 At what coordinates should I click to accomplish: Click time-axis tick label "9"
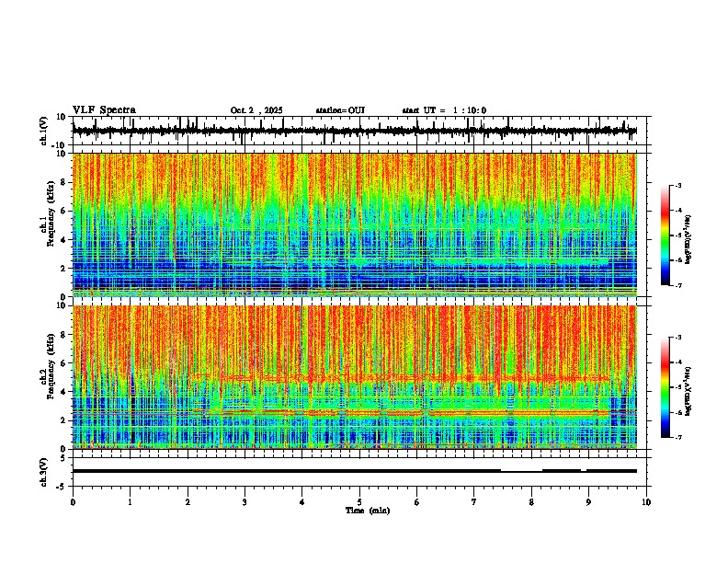588,502
